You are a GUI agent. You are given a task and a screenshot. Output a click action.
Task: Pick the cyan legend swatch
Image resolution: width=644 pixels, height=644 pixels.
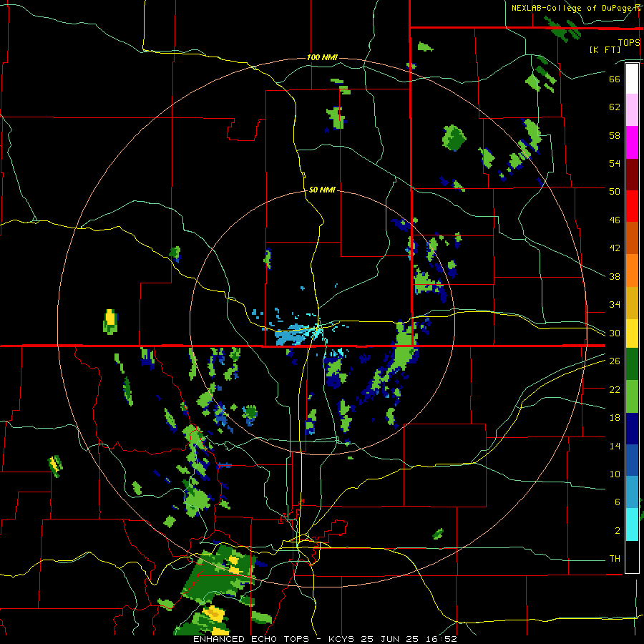tap(632, 525)
